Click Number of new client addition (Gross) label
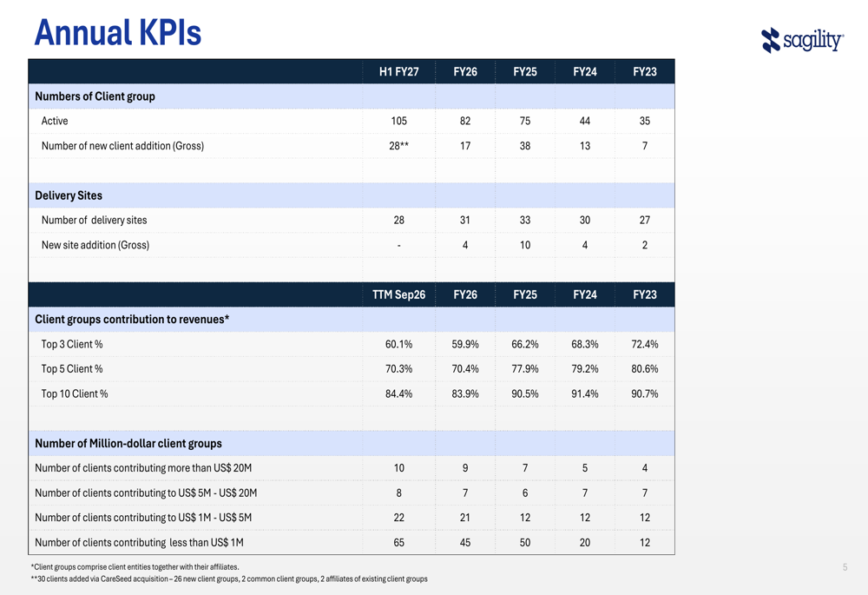The image size is (868, 595). click(122, 146)
